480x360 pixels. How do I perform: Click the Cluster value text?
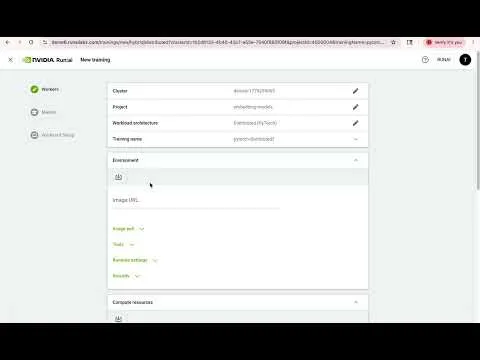pos(254,91)
